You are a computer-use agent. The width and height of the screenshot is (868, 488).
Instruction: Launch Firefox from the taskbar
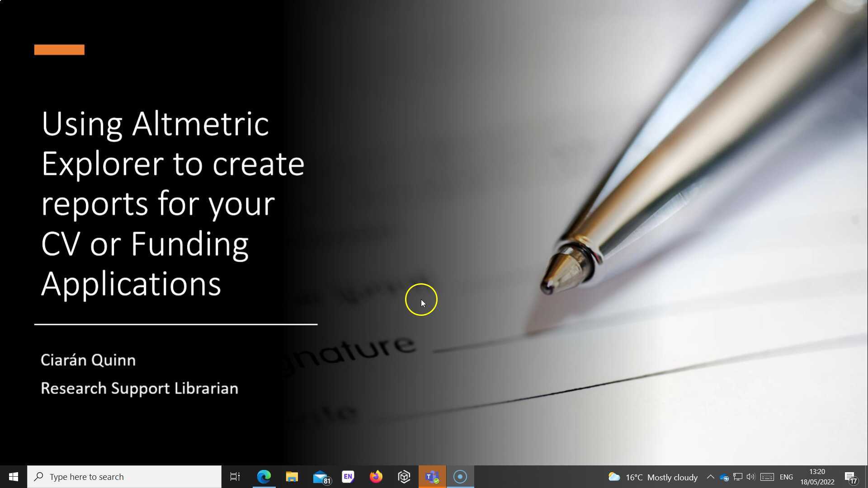(x=376, y=476)
